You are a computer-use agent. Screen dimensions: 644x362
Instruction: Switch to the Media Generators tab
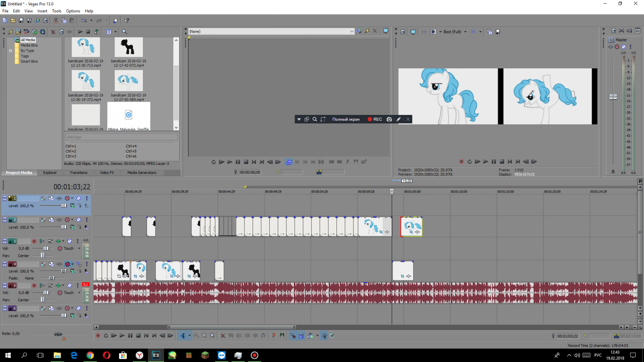pos(142,173)
